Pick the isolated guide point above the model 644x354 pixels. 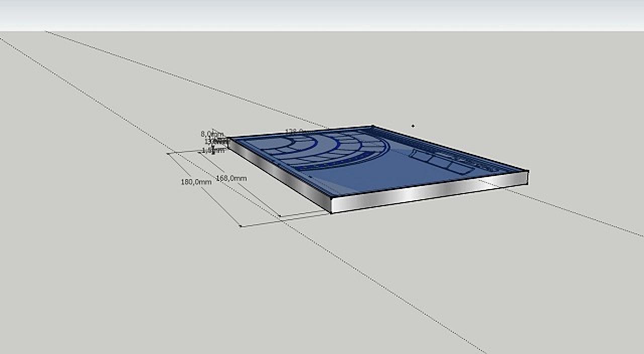tap(413, 126)
